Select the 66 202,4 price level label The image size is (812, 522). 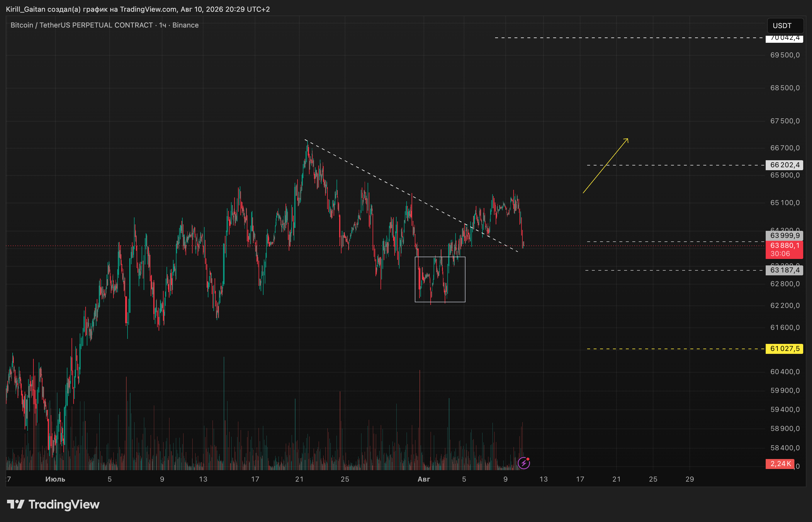784,165
